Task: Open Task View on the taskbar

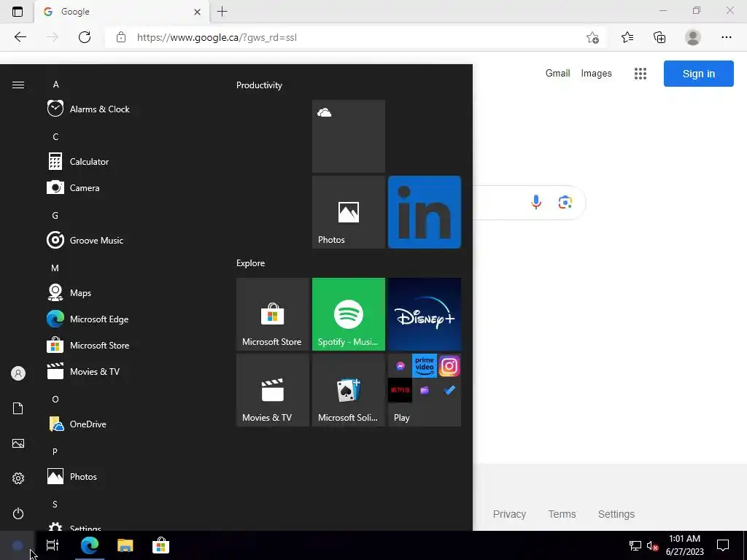Action: [53, 545]
